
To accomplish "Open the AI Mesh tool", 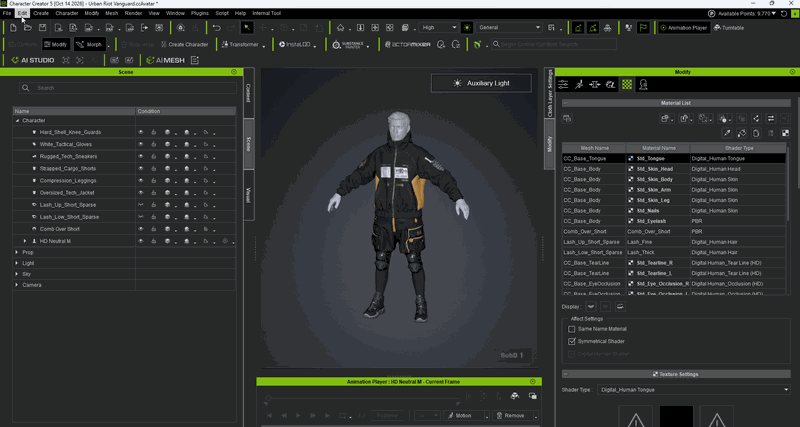I will click(x=165, y=60).
